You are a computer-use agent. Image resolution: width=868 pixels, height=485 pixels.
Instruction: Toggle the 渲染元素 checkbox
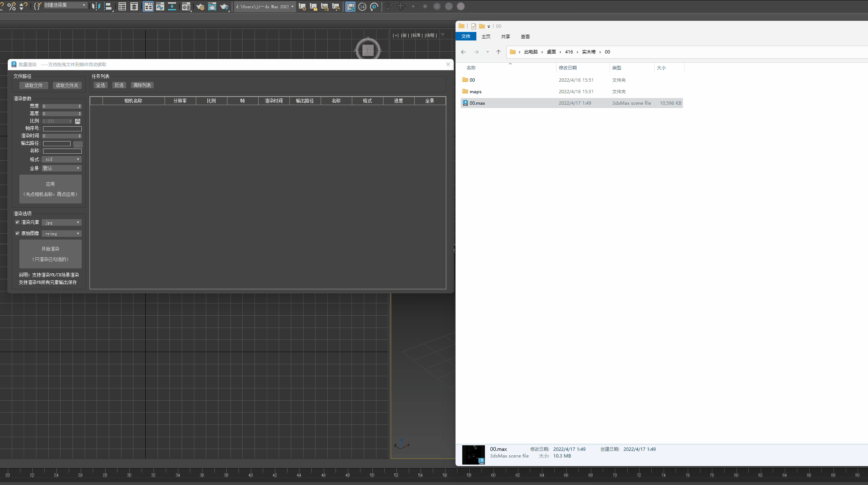pos(17,222)
